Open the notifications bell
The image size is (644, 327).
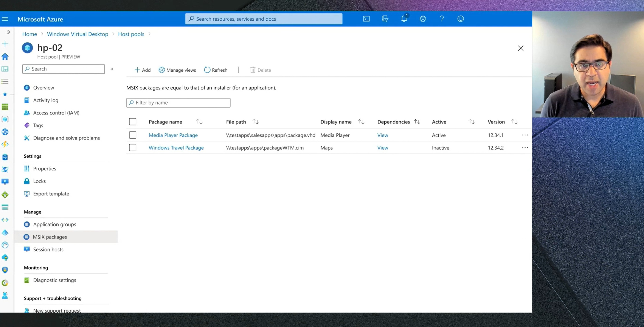coord(404,19)
